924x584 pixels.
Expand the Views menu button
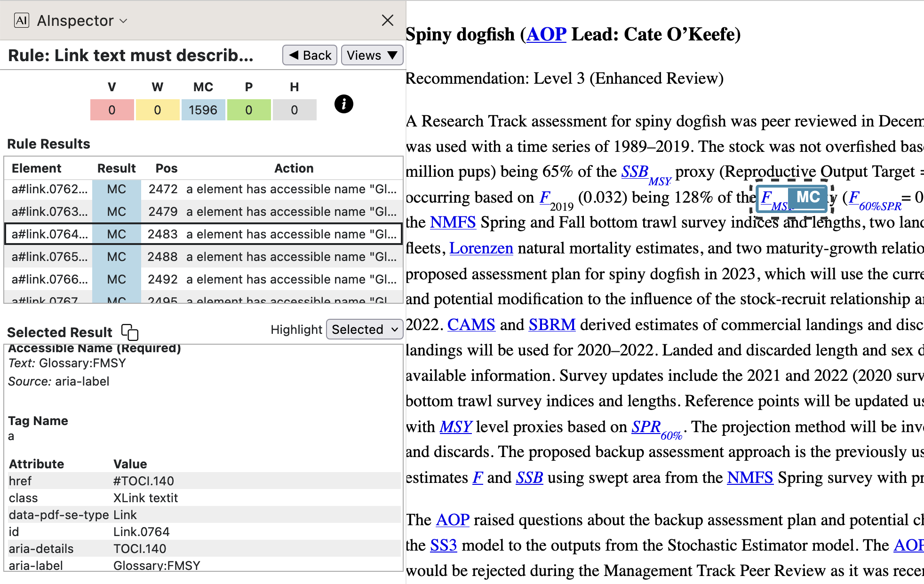click(x=372, y=55)
